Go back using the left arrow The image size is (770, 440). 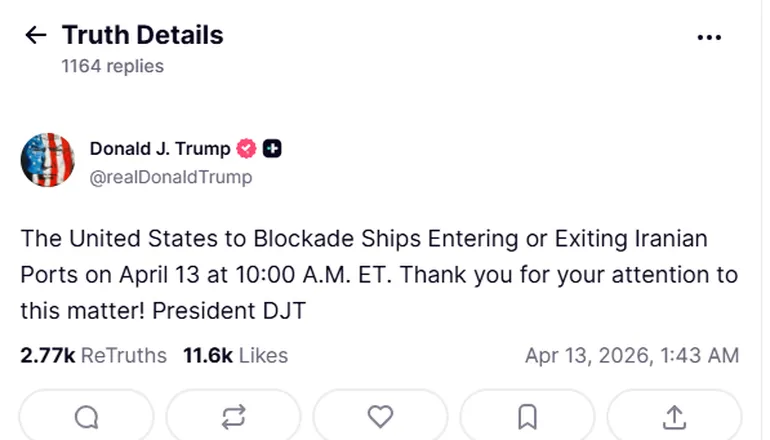(x=35, y=36)
